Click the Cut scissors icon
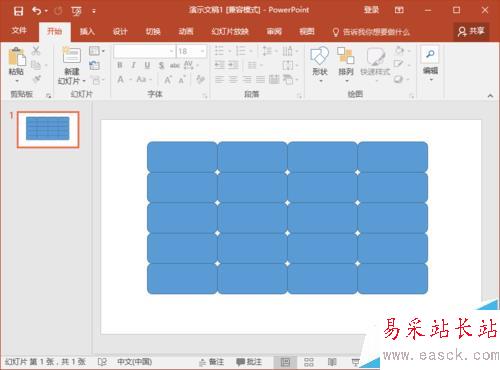 36,51
